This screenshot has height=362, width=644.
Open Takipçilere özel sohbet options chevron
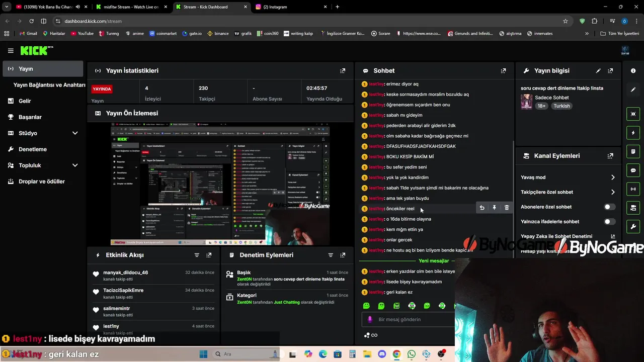613,192
